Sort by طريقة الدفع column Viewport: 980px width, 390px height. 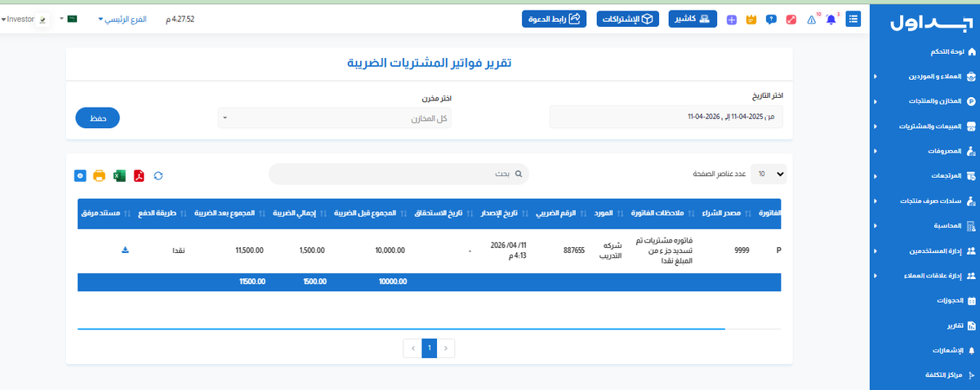pyautogui.click(x=161, y=213)
